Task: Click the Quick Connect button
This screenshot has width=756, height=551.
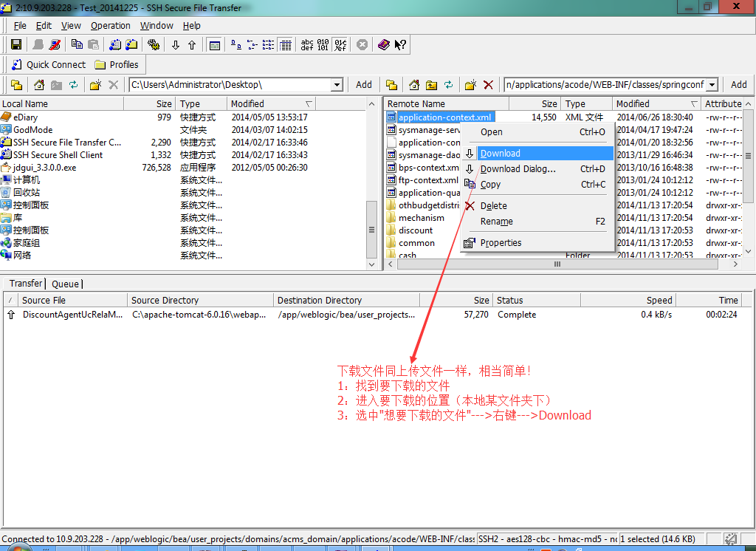Action: coord(48,65)
